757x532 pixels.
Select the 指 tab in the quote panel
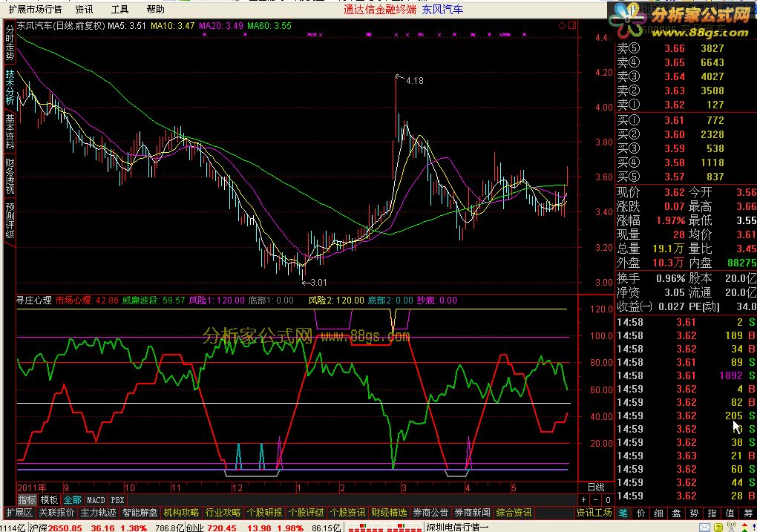click(x=712, y=513)
